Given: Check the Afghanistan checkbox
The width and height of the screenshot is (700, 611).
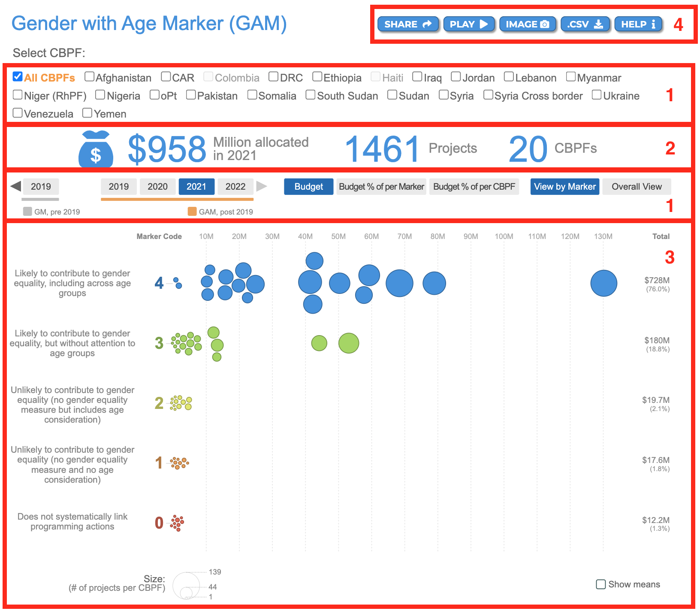Looking at the screenshot, I should tap(89, 77).
